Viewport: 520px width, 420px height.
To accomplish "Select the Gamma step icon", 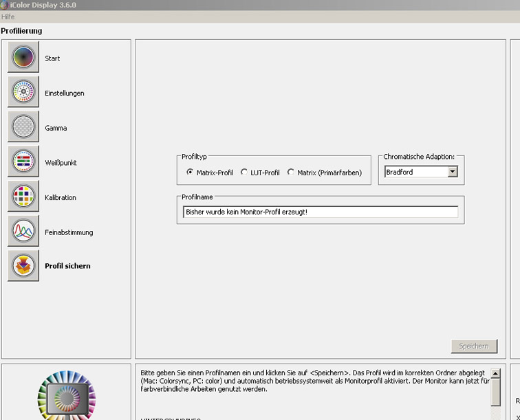I will [x=23, y=127].
